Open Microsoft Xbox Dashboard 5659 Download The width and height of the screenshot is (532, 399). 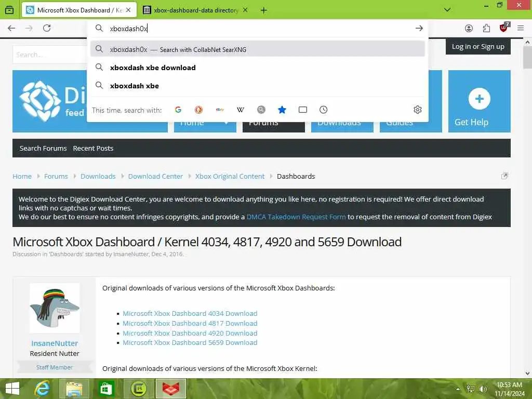tap(190, 343)
